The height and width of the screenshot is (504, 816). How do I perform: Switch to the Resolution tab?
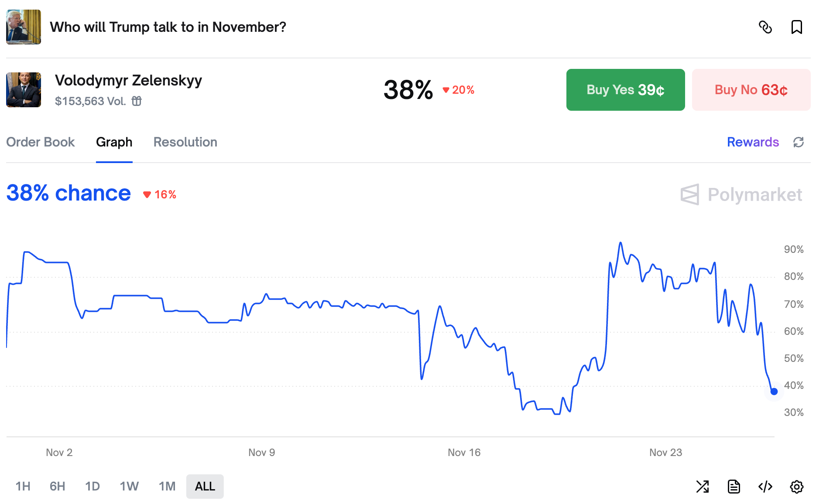pos(185,142)
